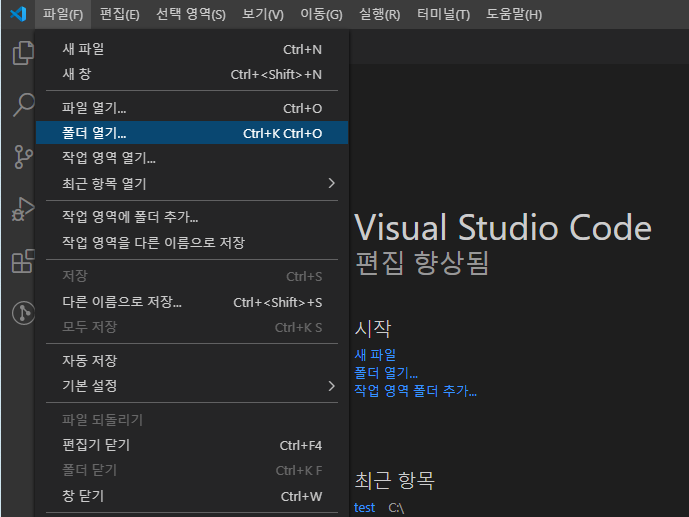
Task: Open the circular Git graph icon in activity bar
Action: pyautogui.click(x=23, y=313)
